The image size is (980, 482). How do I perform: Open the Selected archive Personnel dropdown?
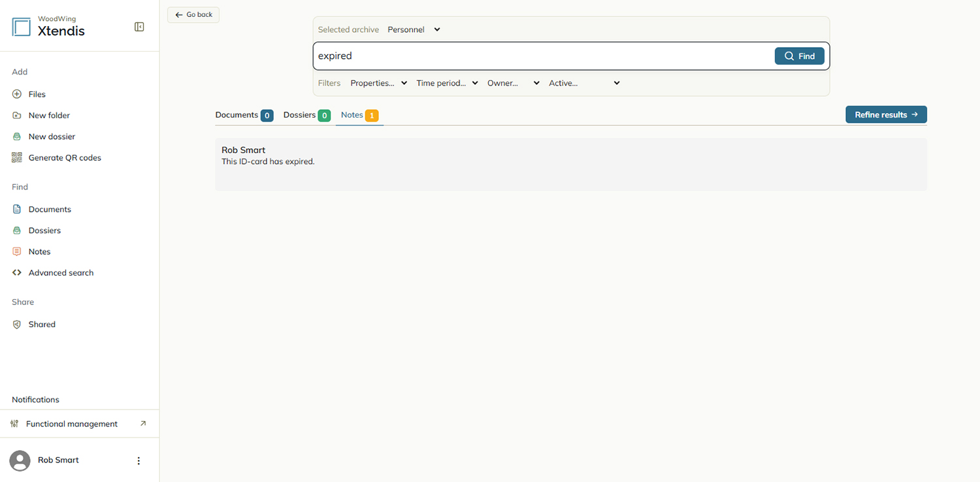pyautogui.click(x=414, y=29)
